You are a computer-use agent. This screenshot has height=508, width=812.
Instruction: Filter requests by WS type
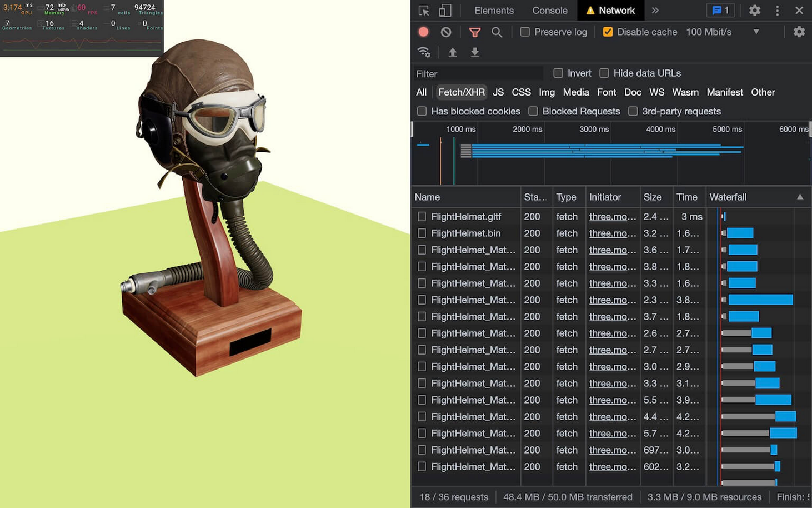656,92
